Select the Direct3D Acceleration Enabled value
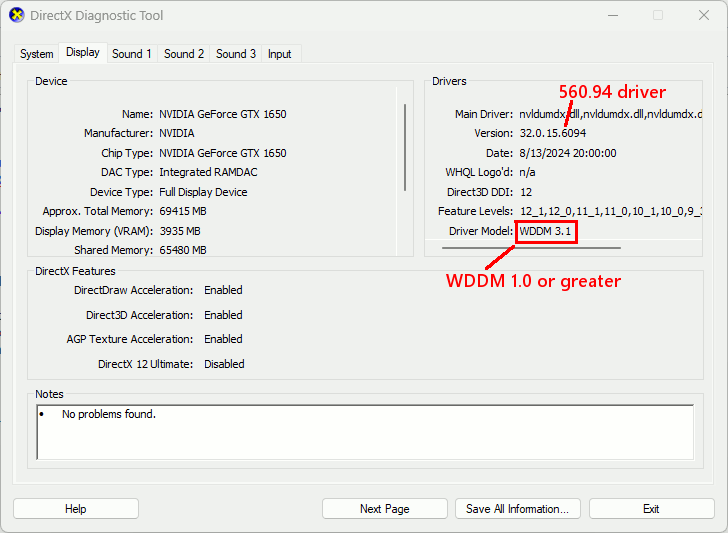The width and height of the screenshot is (728, 533). coord(223,315)
